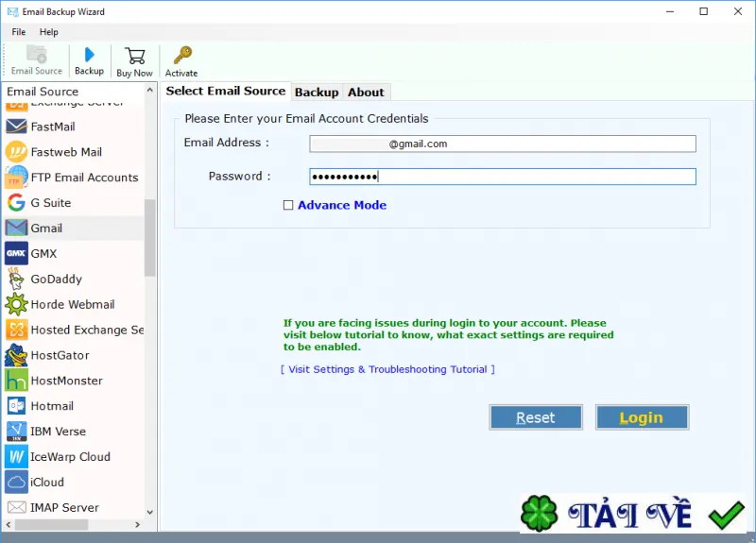The height and width of the screenshot is (543, 756).
Task: Select the Fastweb Mail icon
Action: (x=16, y=152)
